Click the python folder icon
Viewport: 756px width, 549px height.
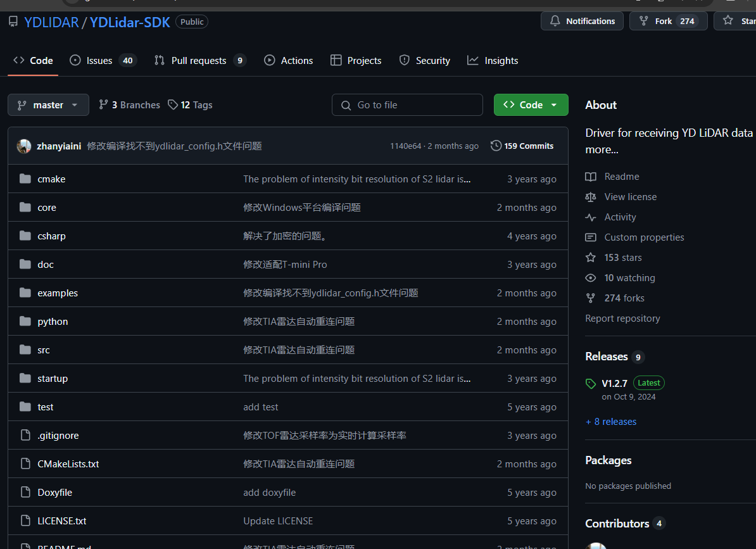tap(25, 321)
